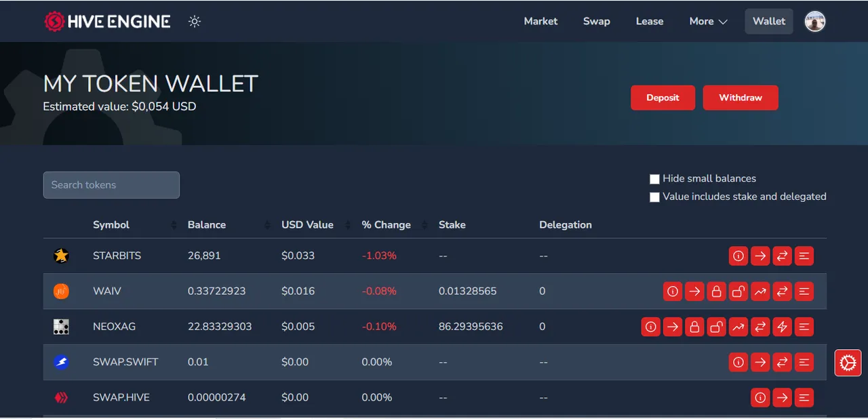Click the SWAP.SWIFT swap arrows icon
The image size is (868, 419).
(x=782, y=362)
